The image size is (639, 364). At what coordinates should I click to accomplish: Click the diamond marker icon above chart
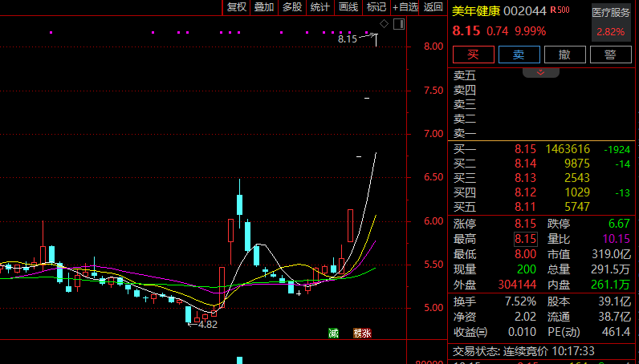click(x=384, y=25)
